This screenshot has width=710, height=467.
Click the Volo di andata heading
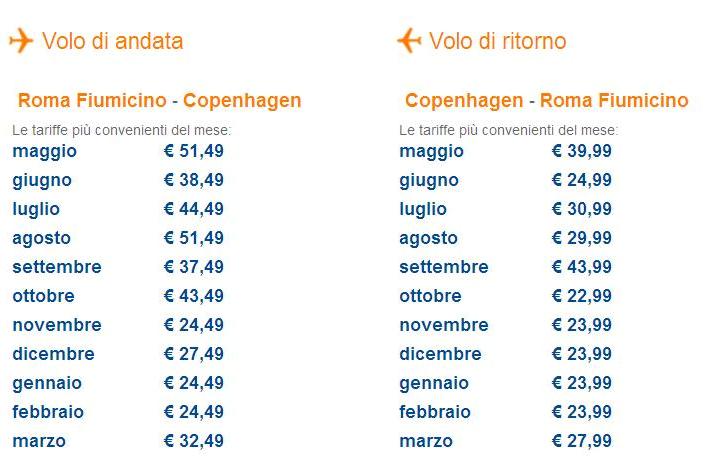112,41
